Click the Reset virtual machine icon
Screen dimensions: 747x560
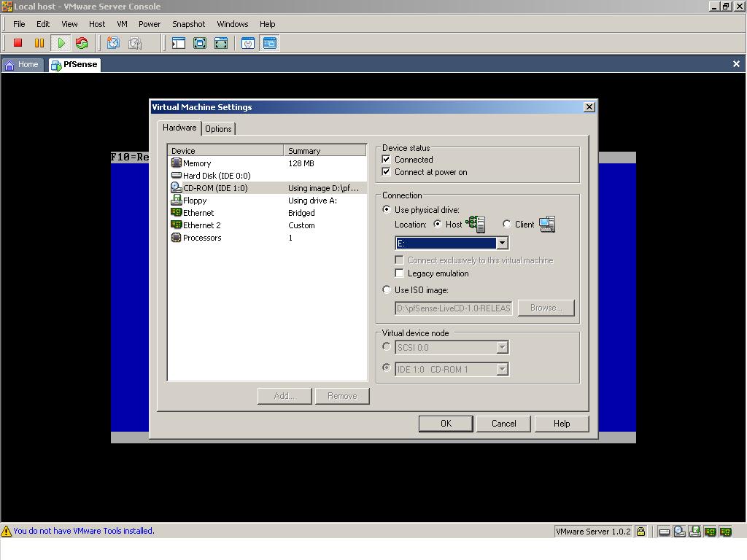[82, 43]
